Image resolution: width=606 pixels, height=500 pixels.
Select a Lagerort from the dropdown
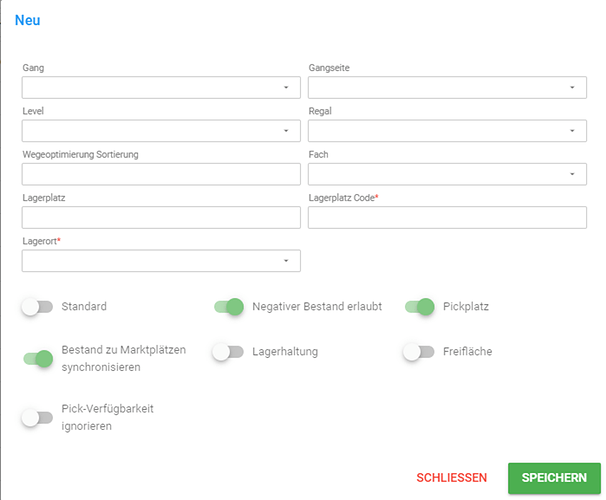pyautogui.click(x=161, y=260)
